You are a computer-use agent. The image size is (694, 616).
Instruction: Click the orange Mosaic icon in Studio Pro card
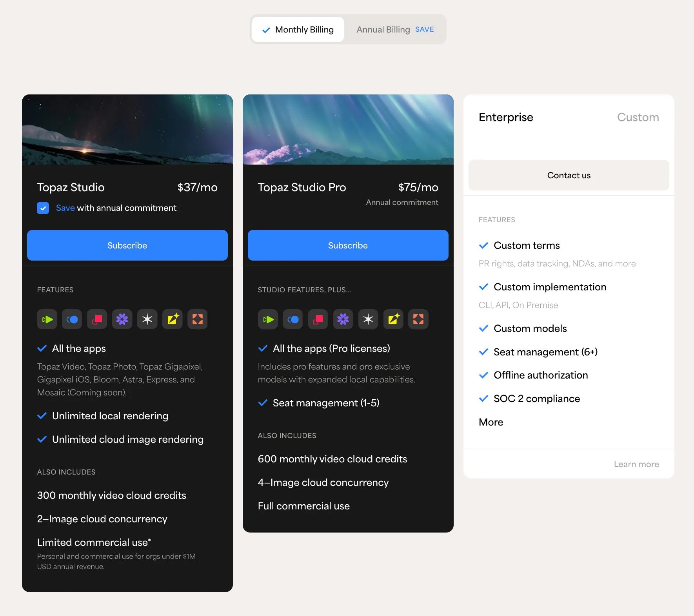(x=418, y=319)
